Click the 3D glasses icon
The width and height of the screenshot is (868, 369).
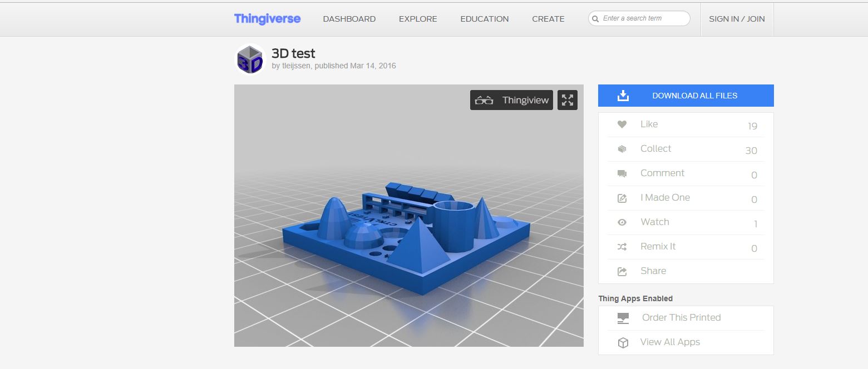coord(485,101)
